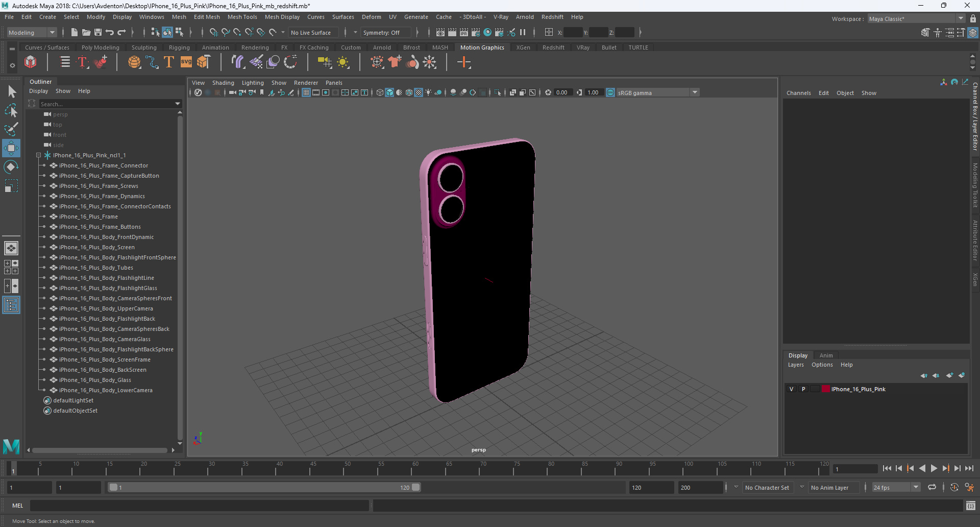This screenshot has width=980, height=527.
Task: Click the Outliner horizontal scrollbar
Action: coord(100,450)
